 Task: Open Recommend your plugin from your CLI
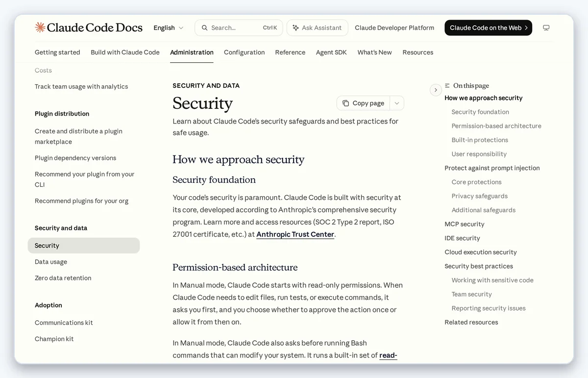pos(84,179)
